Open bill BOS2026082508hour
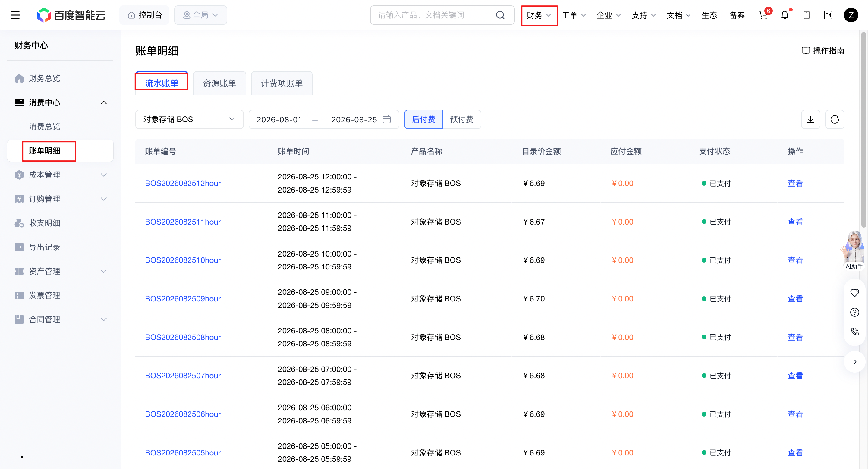Image resolution: width=868 pixels, height=469 pixels. point(183,337)
